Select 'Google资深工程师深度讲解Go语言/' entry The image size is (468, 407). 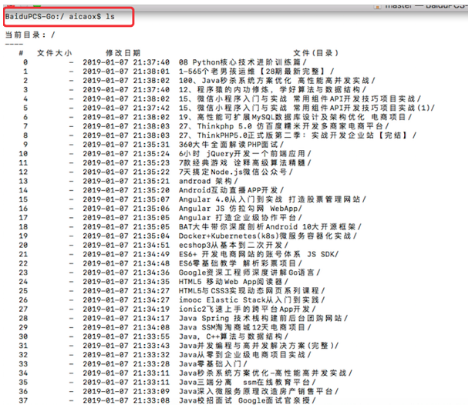point(249,273)
